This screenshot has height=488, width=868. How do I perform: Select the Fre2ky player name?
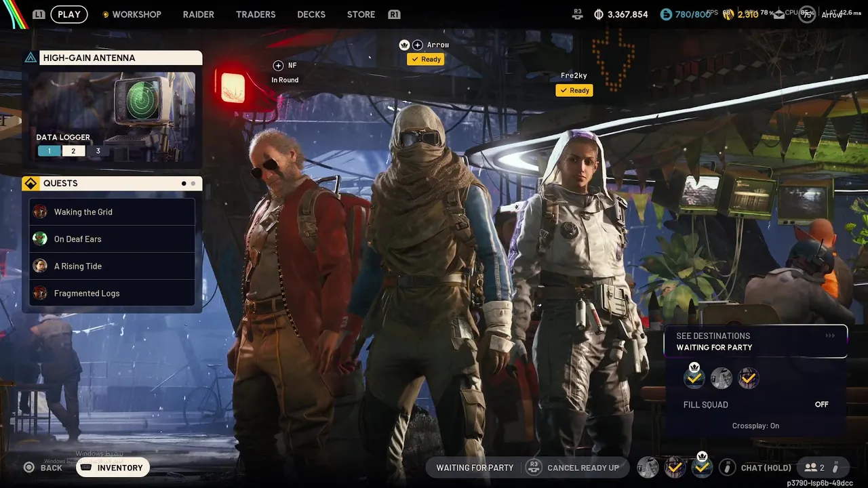click(574, 76)
